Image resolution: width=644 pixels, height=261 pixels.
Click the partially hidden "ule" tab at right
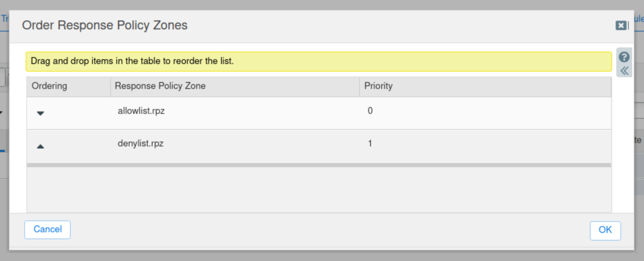tap(639, 19)
